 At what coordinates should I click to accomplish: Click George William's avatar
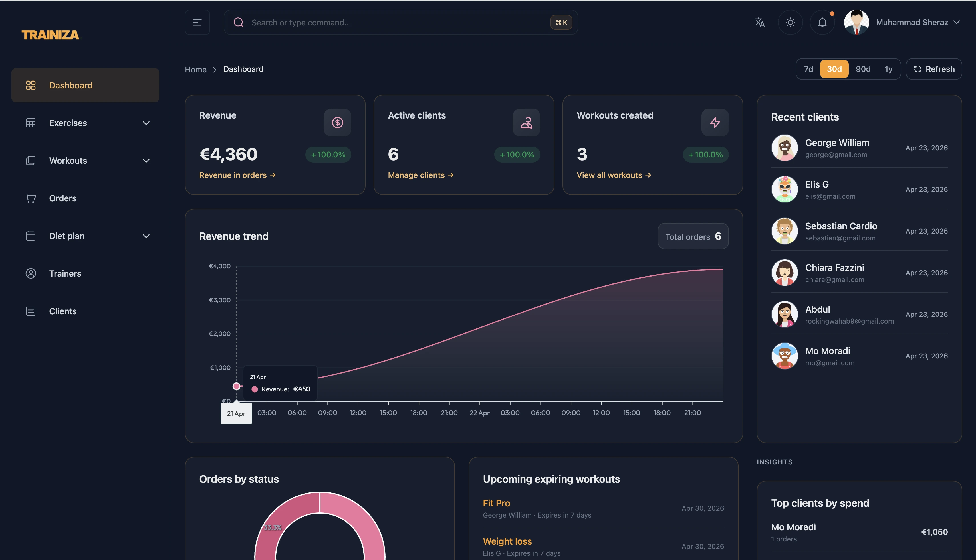tap(785, 148)
